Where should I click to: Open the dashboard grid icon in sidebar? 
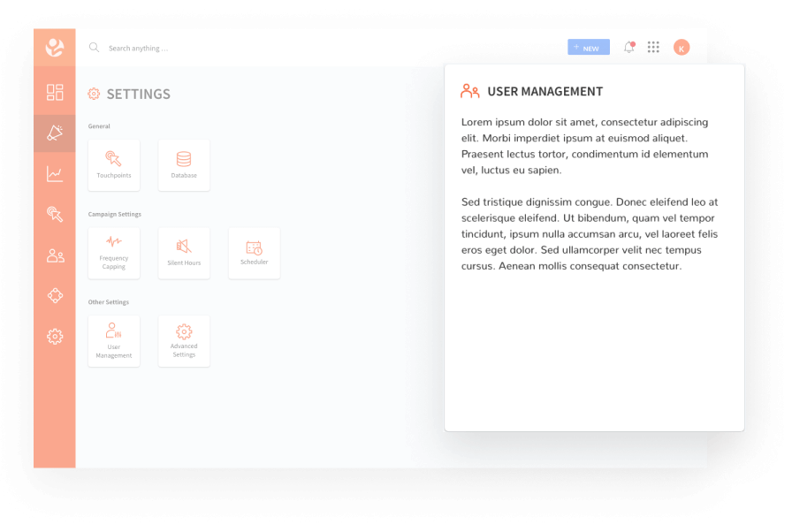pos(55,93)
